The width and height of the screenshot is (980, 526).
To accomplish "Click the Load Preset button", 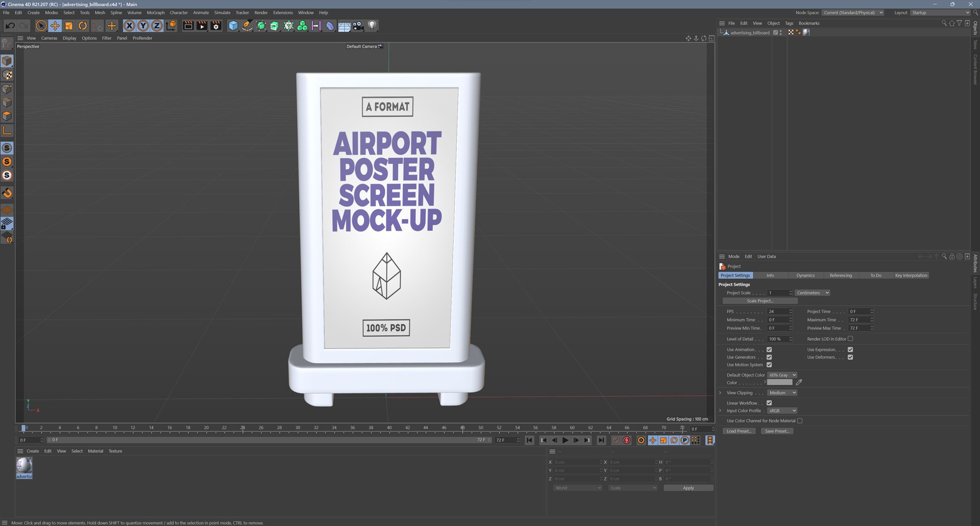I will (739, 431).
